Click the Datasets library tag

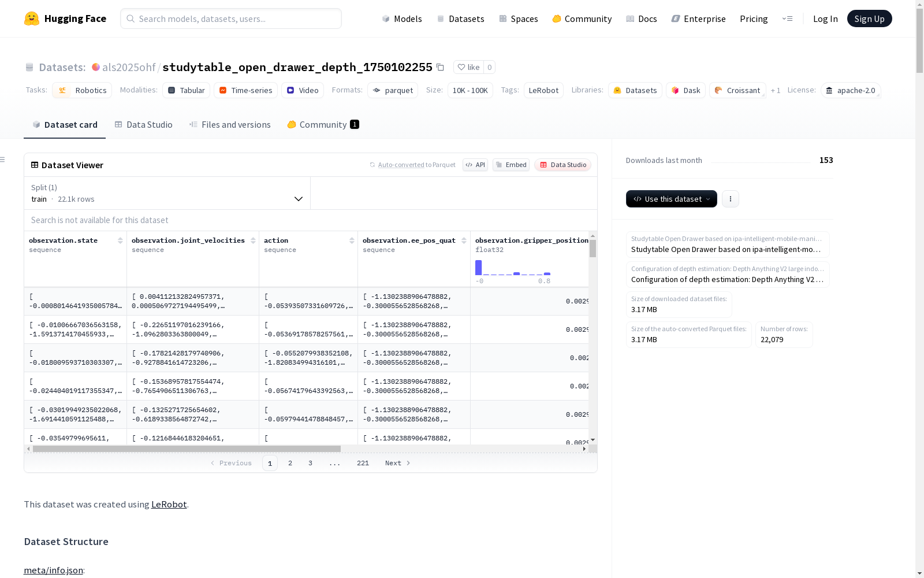635,90
